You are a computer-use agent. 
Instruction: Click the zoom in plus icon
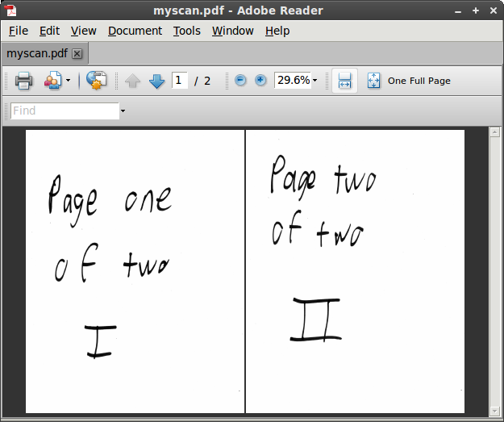pyautogui.click(x=260, y=81)
